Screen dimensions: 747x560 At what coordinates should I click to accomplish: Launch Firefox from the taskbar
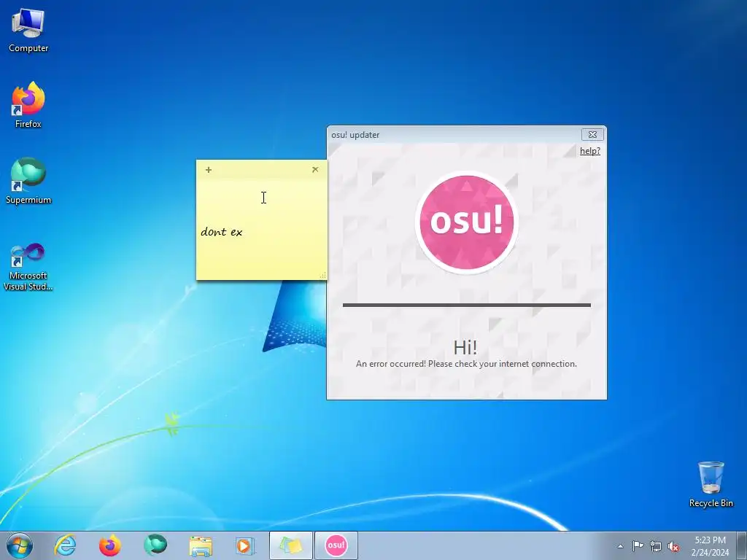[109, 545]
